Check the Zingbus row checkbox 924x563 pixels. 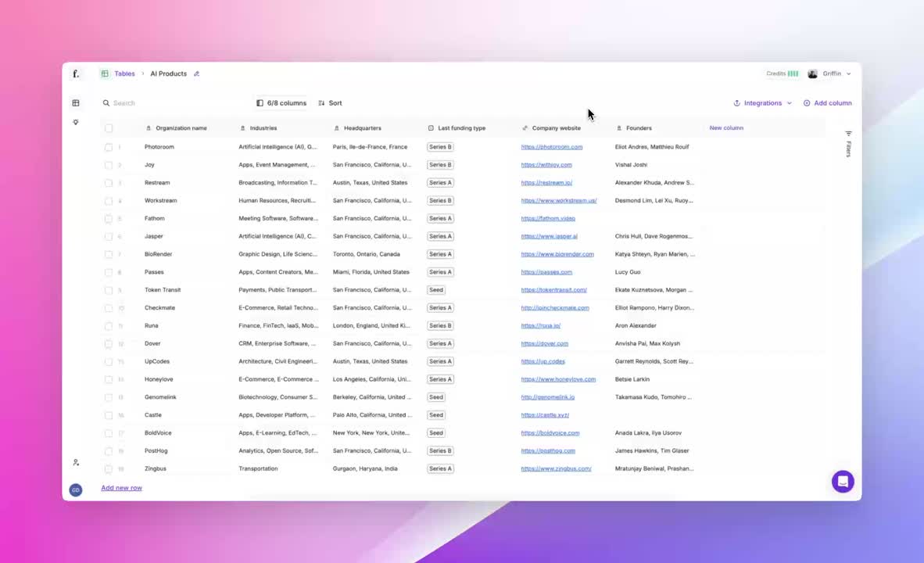[x=109, y=469]
